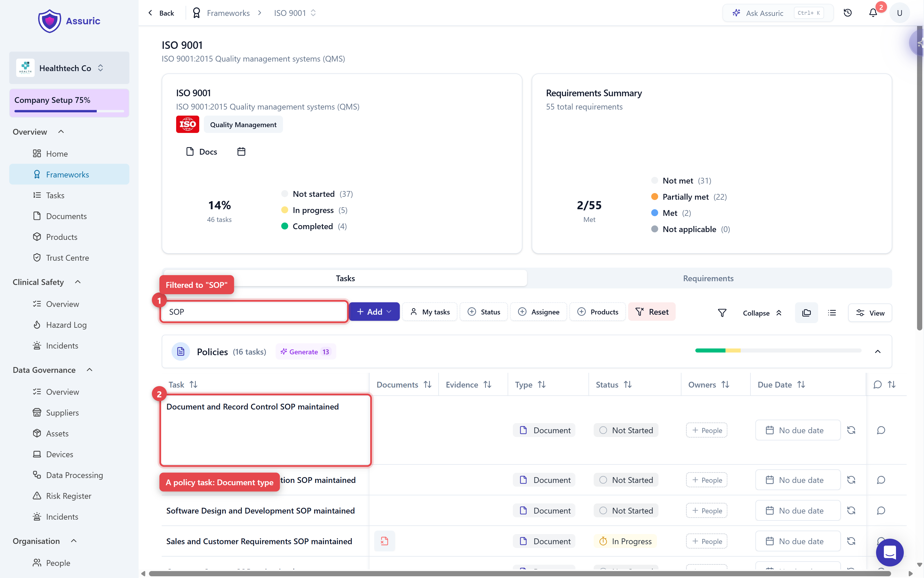924x578 pixels.
Task: Open Hazard Log in sidebar
Action: coord(66,325)
